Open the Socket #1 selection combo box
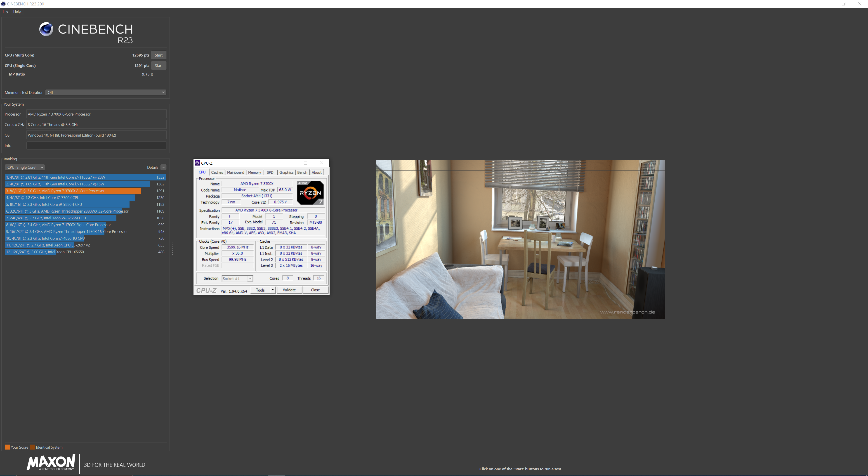Image resolution: width=868 pixels, height=476 pixels. (237, 278)
